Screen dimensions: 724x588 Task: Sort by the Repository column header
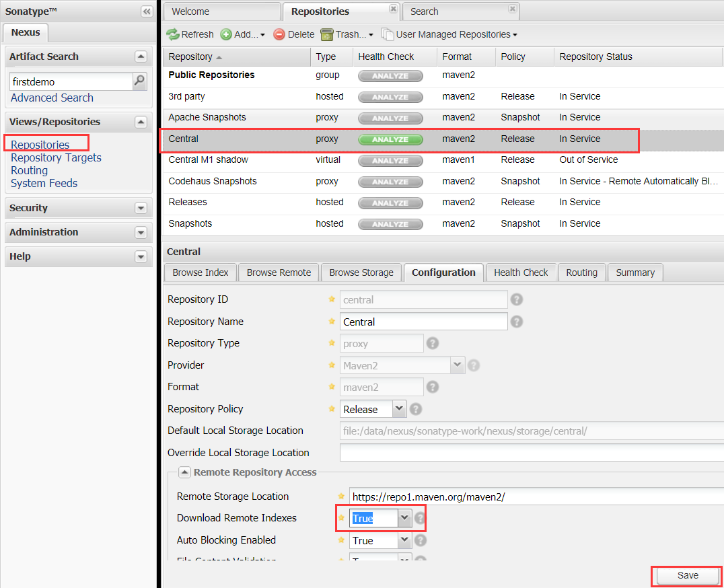236,57
